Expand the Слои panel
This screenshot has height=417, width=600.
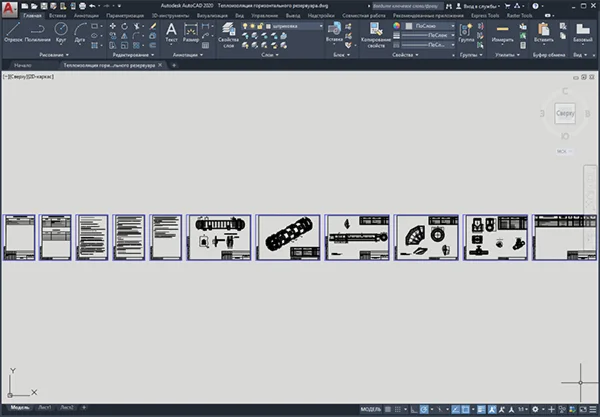270,55
